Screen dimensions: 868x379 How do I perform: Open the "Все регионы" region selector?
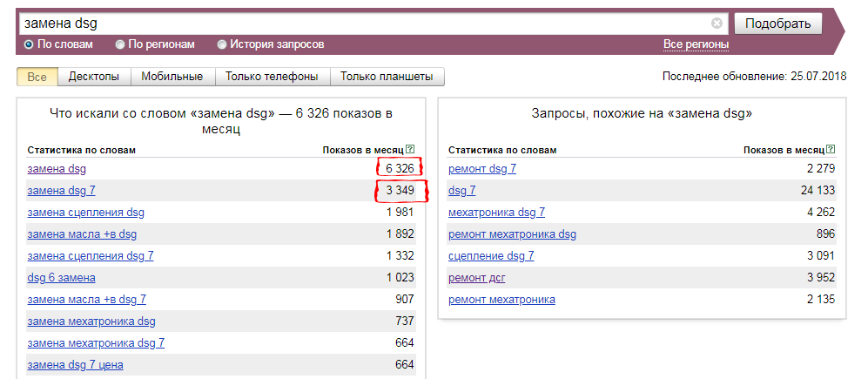tap(696, 44)
